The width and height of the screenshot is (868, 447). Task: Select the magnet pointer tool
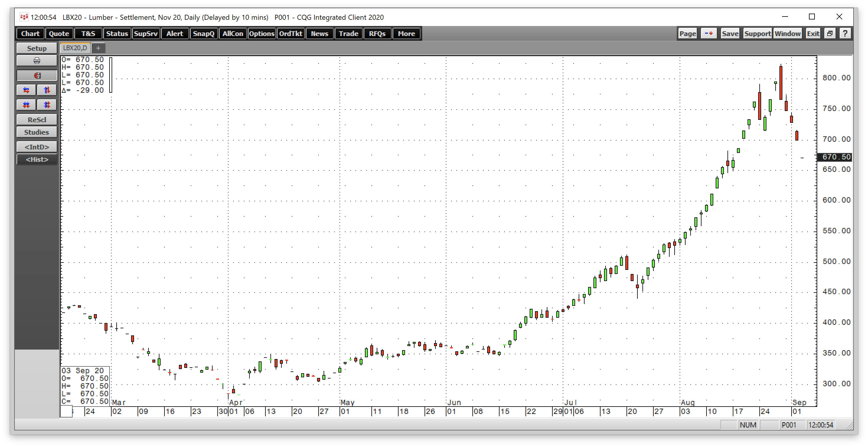point(36,75)
